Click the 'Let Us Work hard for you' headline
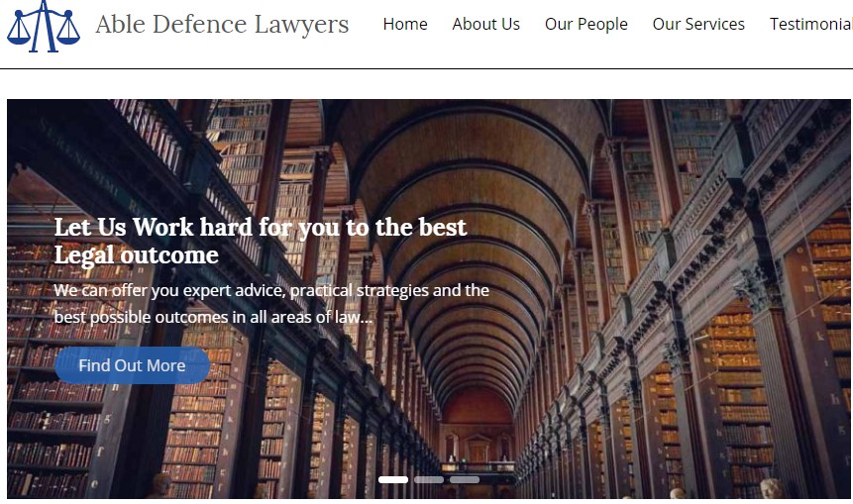 (261, 241)
